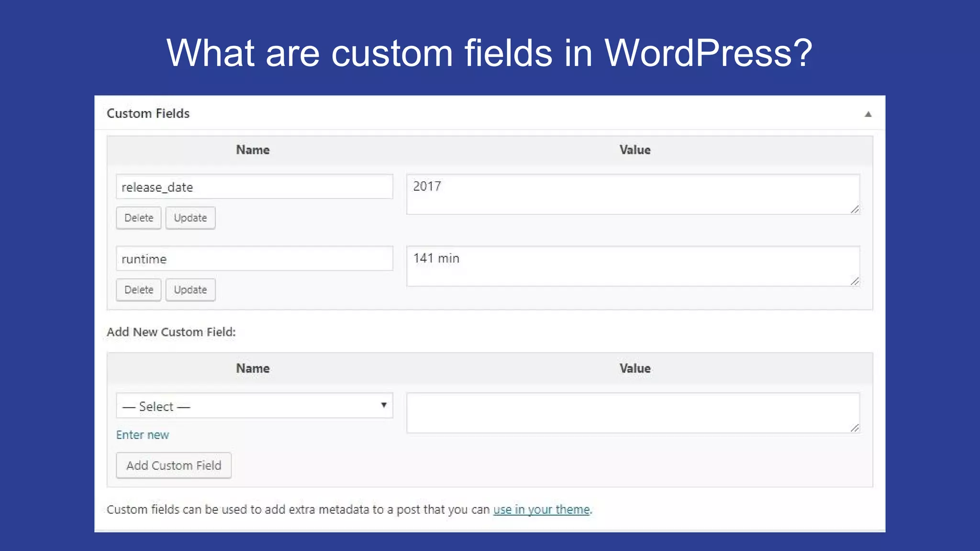980x551 pixels.
Task: Click the Select dropdown arrow
Action: tap(384, 406)
